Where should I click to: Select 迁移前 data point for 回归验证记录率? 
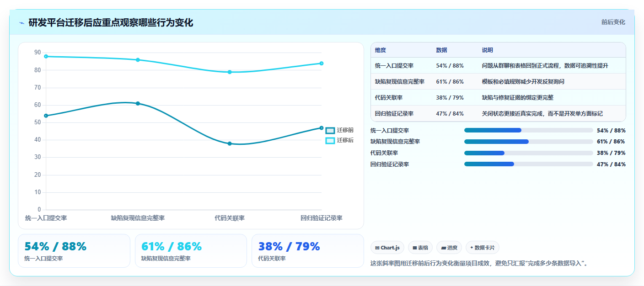coord(322,128)
